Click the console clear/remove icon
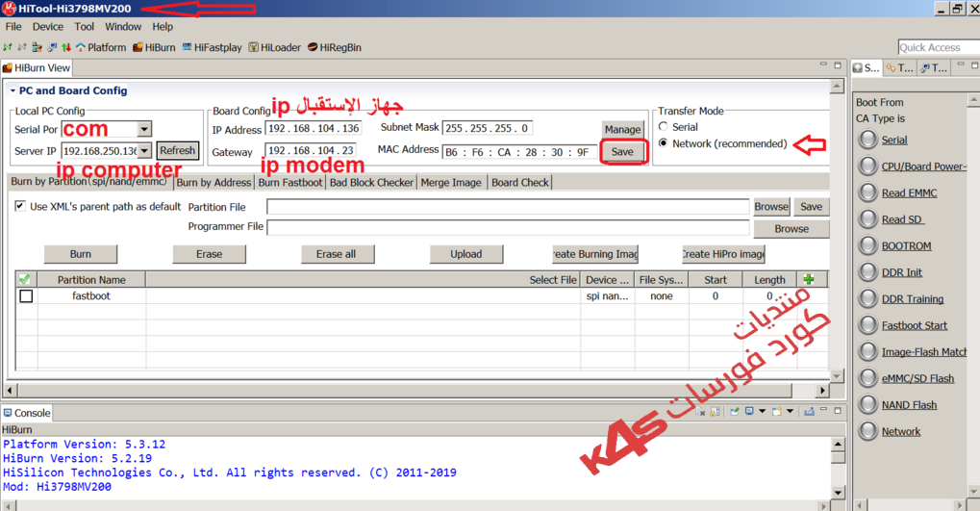This screenshot has width=980, height=511. coord(701,412)
